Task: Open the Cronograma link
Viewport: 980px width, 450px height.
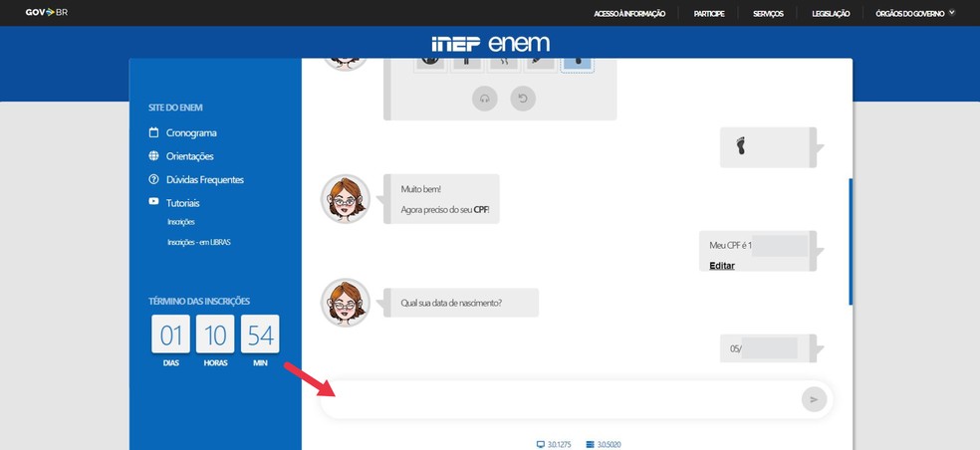Action: point(191,133)
